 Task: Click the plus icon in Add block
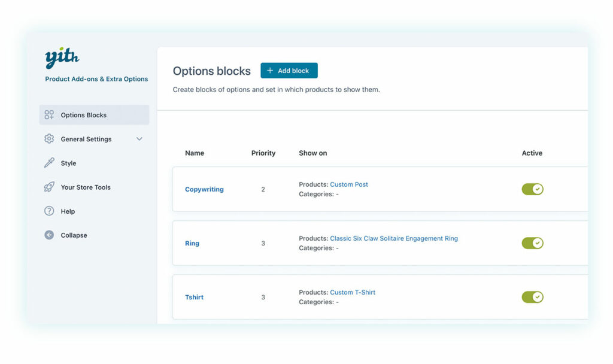tap(270, 71)
